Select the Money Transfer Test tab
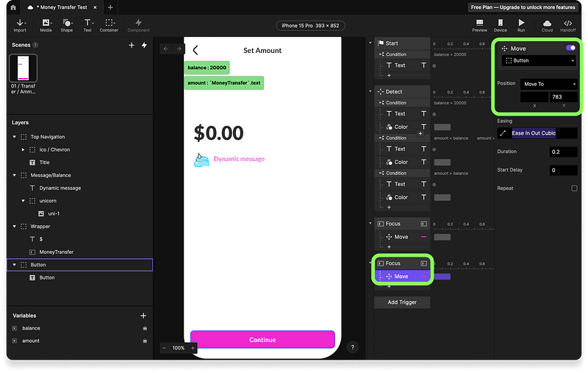This screenshot has height=373, width=588. (x=62, y=7)
